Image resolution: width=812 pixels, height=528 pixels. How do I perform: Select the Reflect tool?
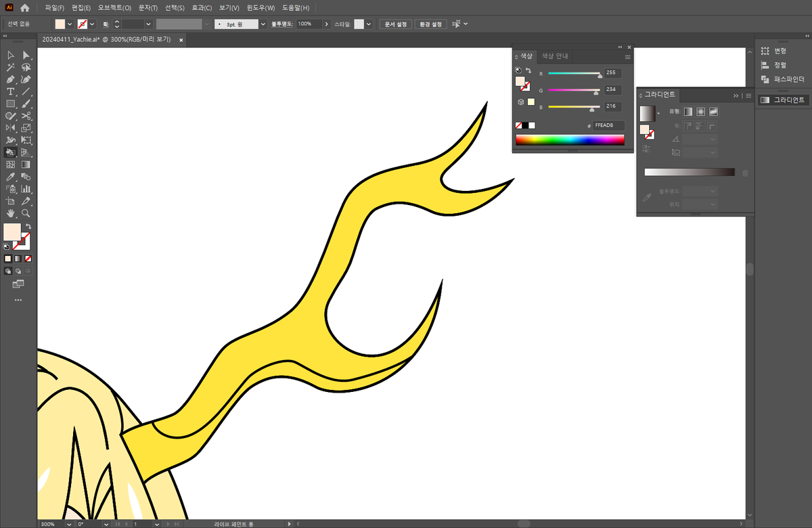11,128
